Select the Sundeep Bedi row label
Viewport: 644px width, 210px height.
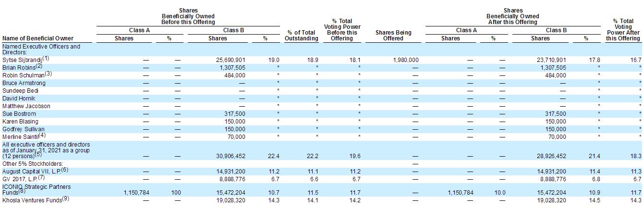tap(20, 91)
